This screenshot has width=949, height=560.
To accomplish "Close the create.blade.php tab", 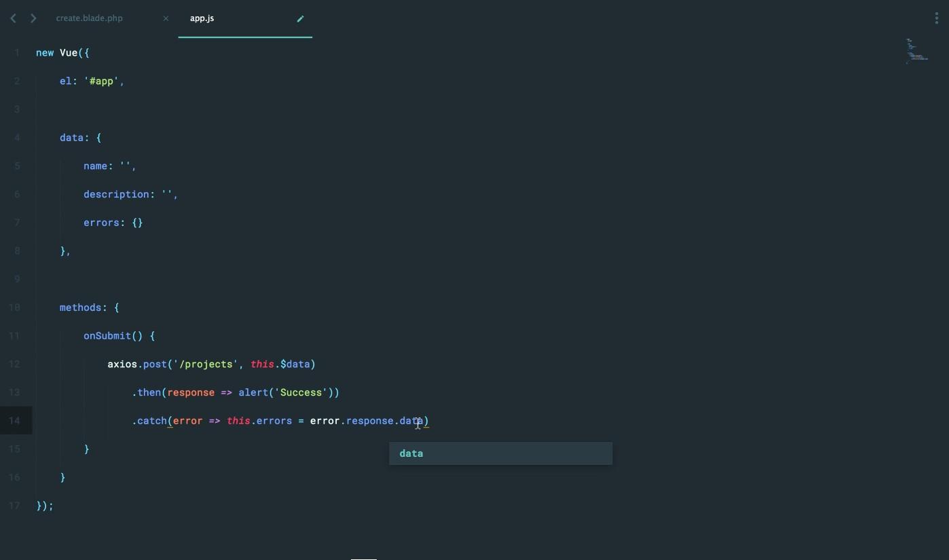I will 166,18.
